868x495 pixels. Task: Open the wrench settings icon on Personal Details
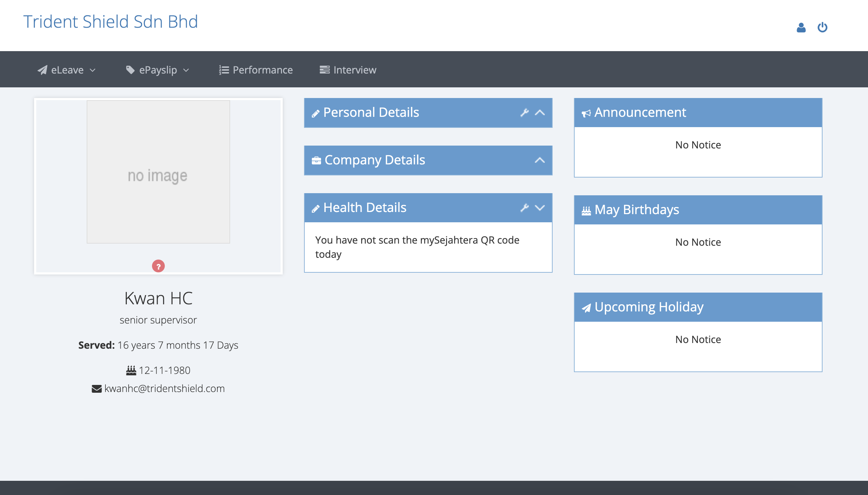coord(525,113)
